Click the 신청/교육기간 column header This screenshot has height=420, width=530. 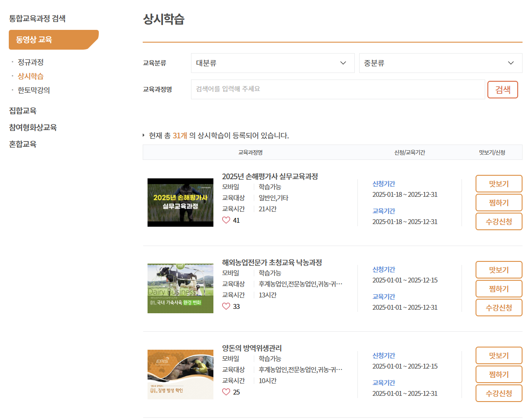pos(410,152)
